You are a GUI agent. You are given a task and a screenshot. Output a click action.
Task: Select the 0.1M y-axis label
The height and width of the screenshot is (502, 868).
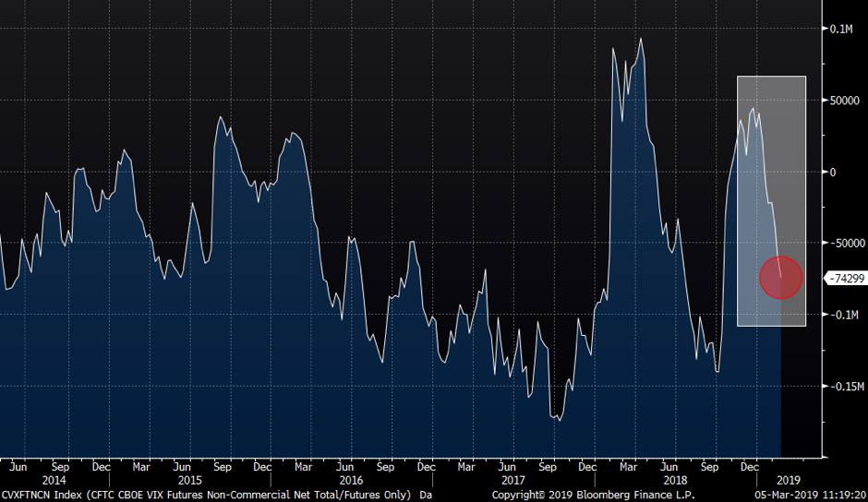point(841,29)
